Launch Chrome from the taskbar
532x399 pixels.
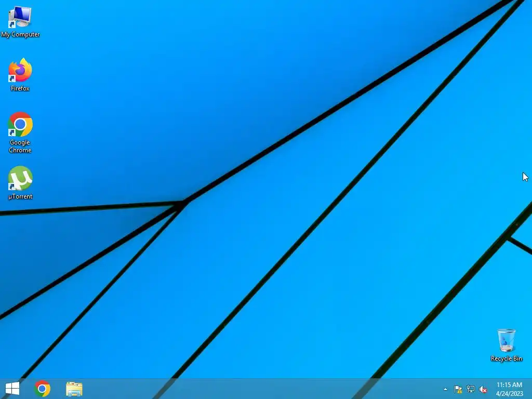point(43,389)
